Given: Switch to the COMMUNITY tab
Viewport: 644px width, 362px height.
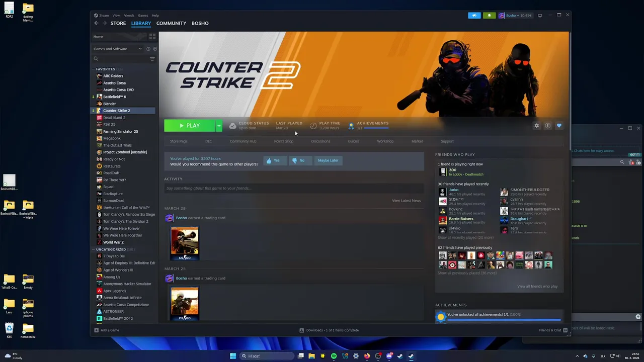Looking at the screenshot, I should [x=171, y=23].
